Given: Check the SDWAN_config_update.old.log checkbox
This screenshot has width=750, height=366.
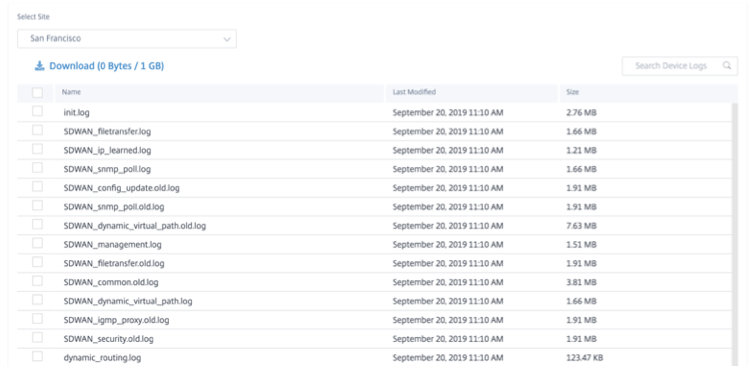Looking at the screenshot, I should (37, 187).
